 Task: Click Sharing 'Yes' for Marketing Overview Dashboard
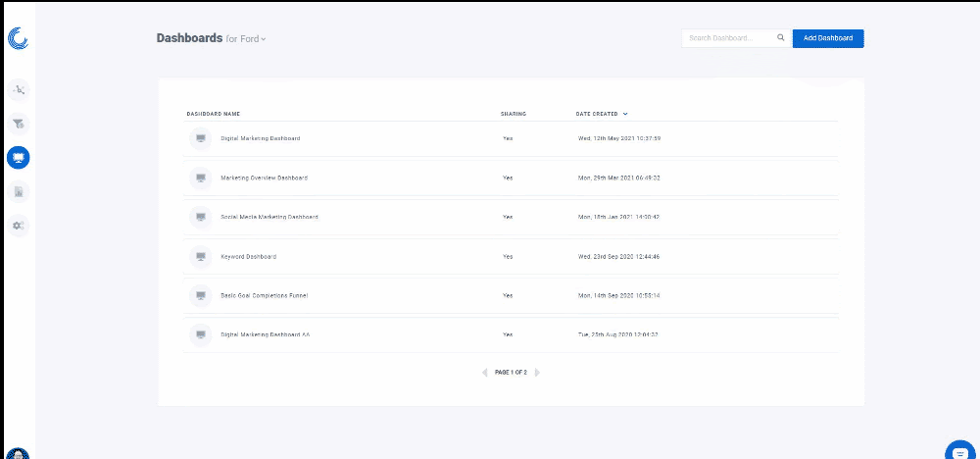tap(508, 178)
